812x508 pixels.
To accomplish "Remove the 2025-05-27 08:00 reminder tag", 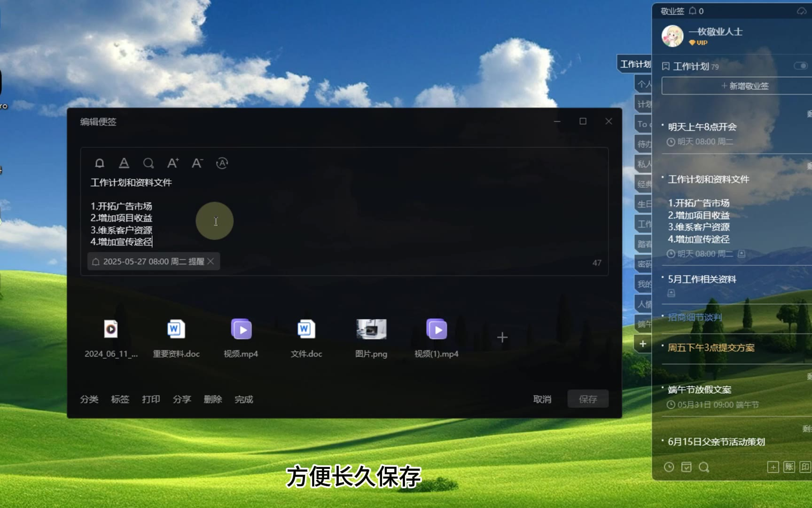I will click(211, 262).
